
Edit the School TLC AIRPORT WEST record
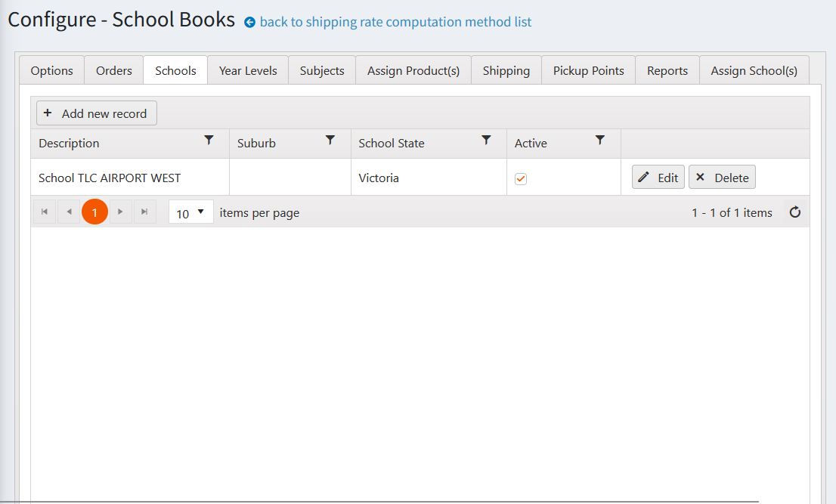(658, 178)
